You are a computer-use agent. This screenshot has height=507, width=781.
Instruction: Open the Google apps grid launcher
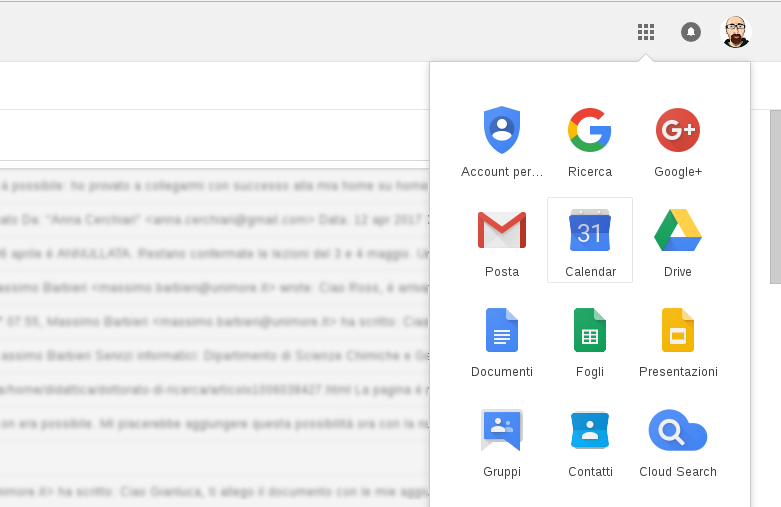[646, 32]
